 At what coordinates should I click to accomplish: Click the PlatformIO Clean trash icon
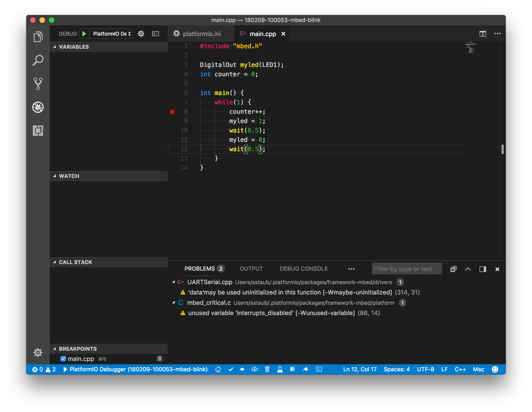point(267,369)
